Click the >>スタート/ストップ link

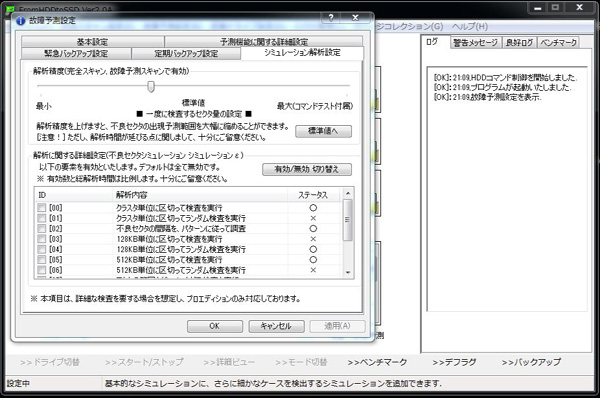(144, 362)
